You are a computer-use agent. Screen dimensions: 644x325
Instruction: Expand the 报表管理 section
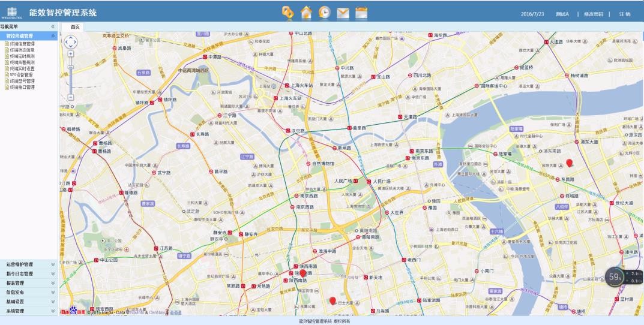point(29,283)
